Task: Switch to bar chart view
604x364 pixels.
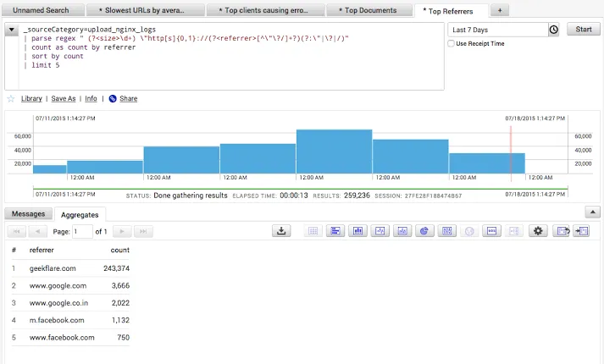Action: 335,231
